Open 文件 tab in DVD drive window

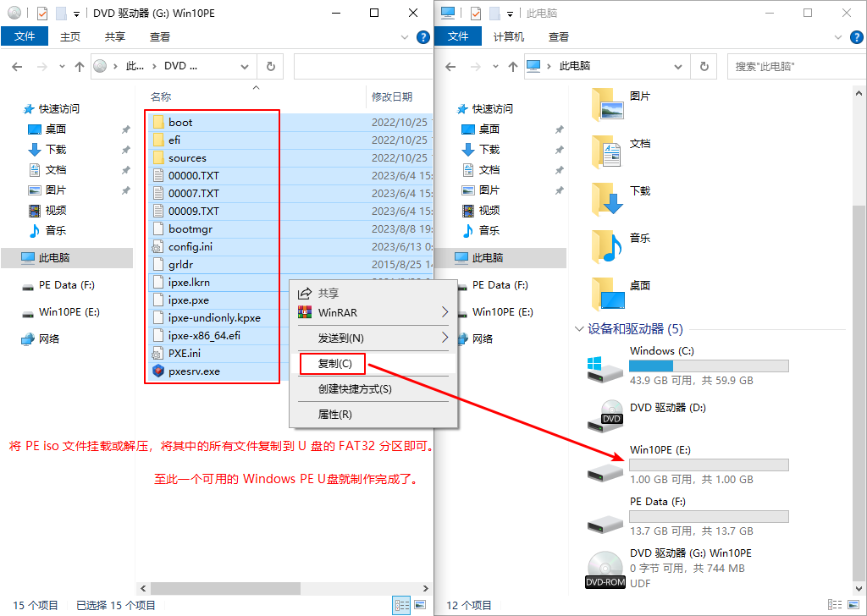[x=25, y=36]
